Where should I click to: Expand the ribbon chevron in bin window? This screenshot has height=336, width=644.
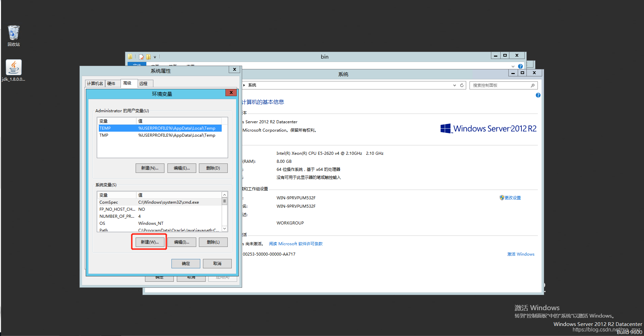513,66
